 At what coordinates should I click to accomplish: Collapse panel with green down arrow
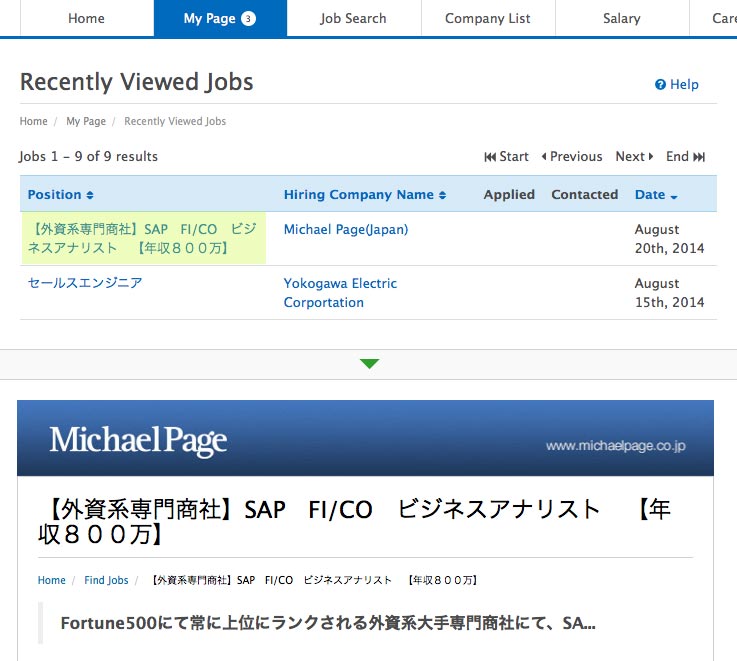click(369, 363)
